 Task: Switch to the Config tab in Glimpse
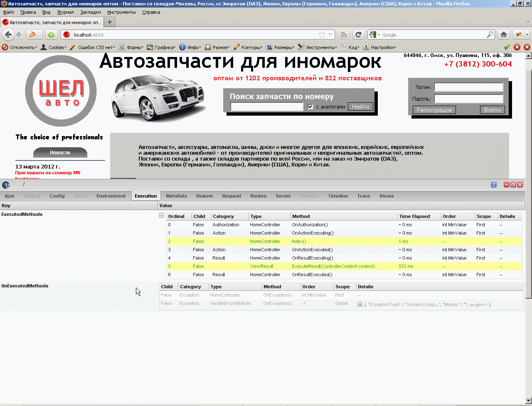(57, 196)
